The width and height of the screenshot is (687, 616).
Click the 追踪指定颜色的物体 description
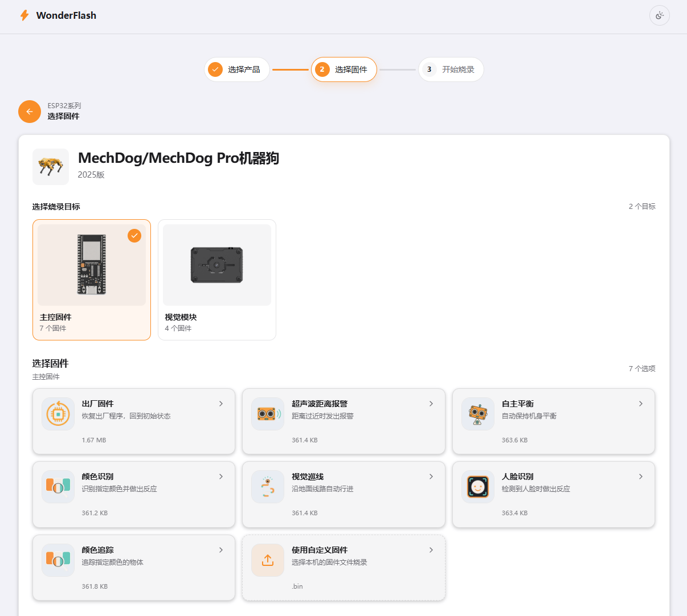tap(112, 562)
